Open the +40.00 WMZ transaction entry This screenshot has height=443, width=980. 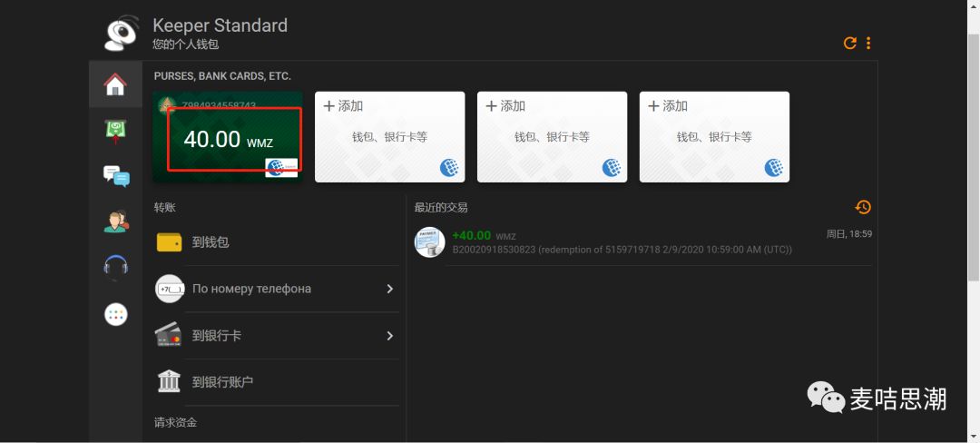(643, 242)
